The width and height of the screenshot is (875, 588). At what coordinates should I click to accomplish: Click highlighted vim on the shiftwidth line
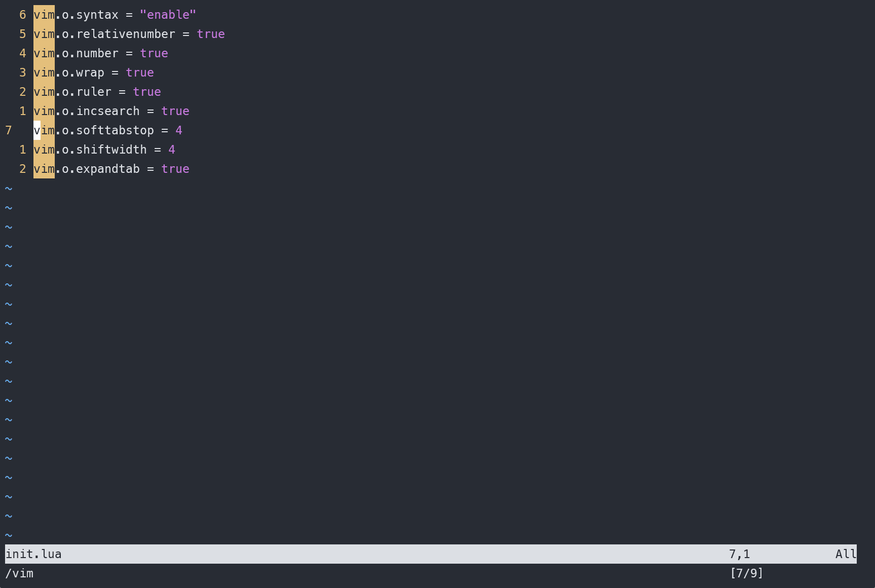(44, 150)
